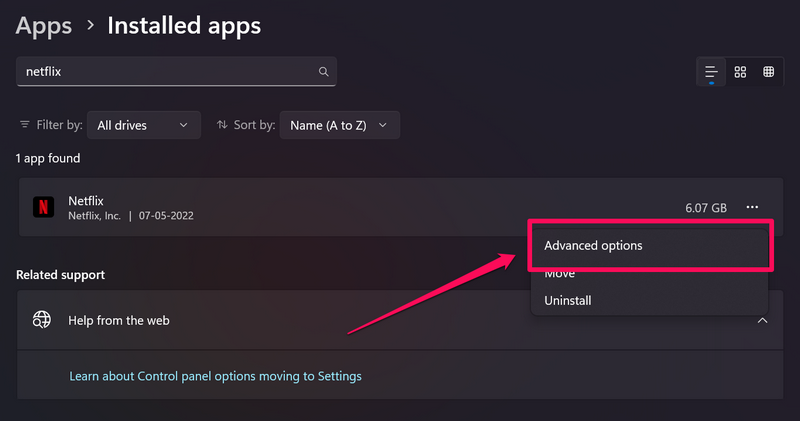Click the globe icon beside Help from the web

(x=42, y=320)
